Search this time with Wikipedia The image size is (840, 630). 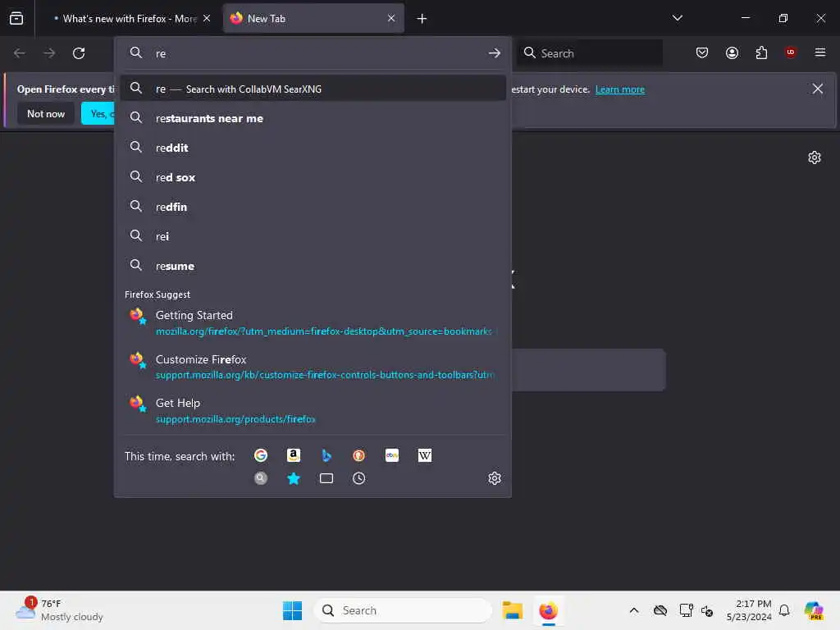tap(425, 455)
